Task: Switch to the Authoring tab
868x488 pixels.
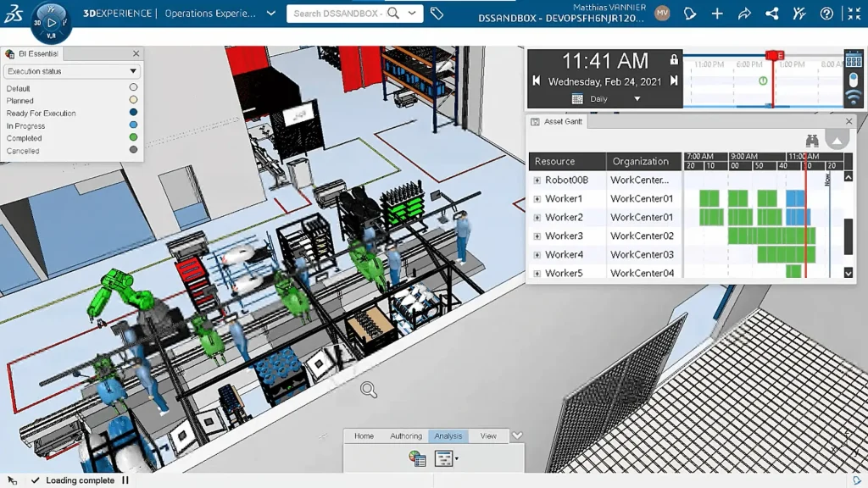Action: (405, 436)
